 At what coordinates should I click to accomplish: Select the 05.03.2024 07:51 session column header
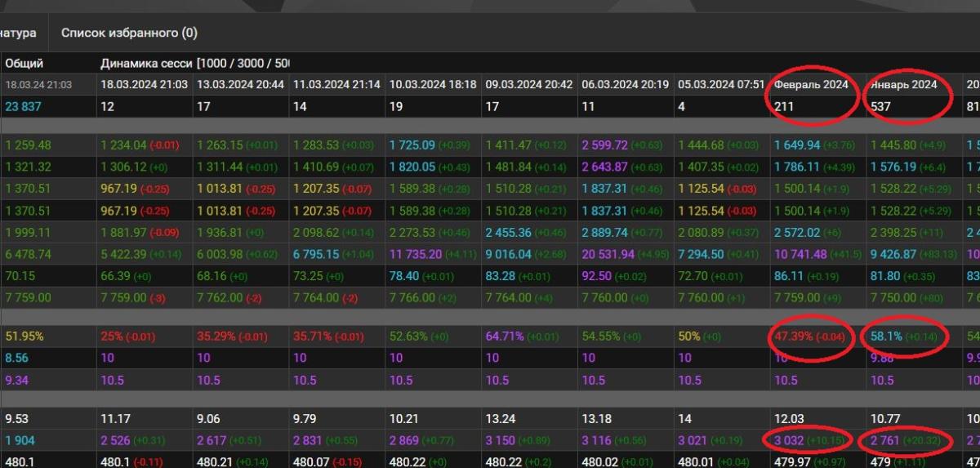(x=721, y=84)
